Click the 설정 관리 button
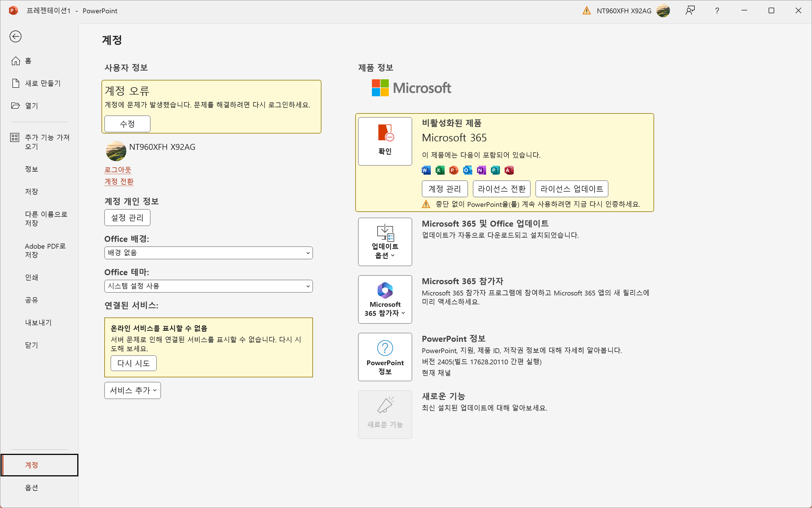Screen dimensions: 812x508 tap(127, 218)
